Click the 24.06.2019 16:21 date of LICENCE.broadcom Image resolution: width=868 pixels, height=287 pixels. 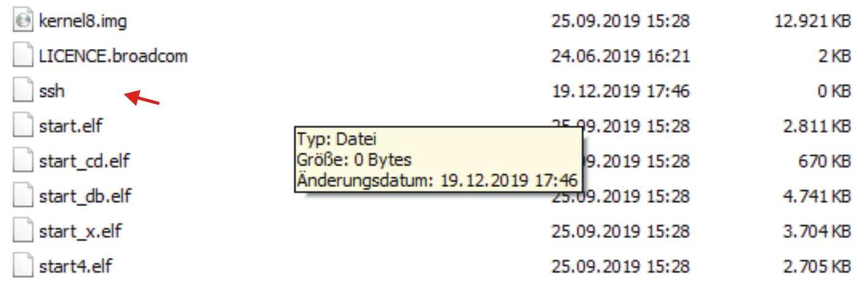(x=620, y=56)
